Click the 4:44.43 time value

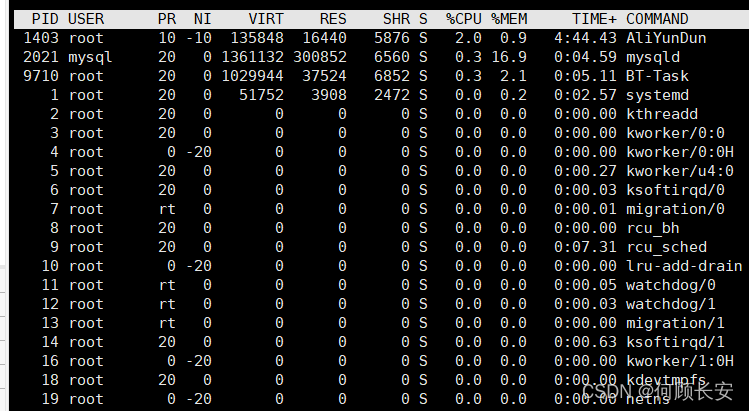[x=585, y=38]
